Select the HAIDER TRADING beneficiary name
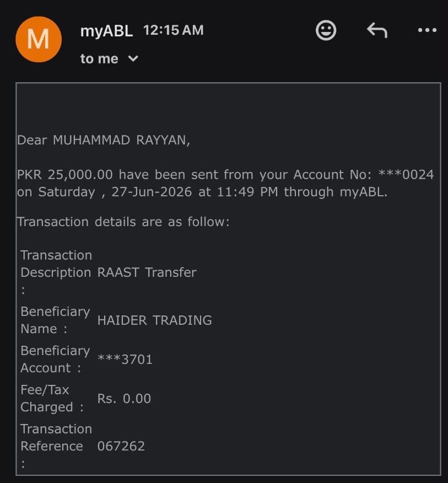This screenshot has width=448, height=483. click(x=154, y=320)
